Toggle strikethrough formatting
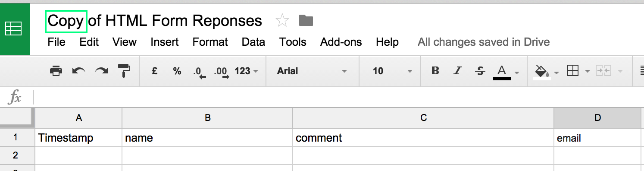The width and height of the screenshot is (644, 171). (x=480, y=71)
